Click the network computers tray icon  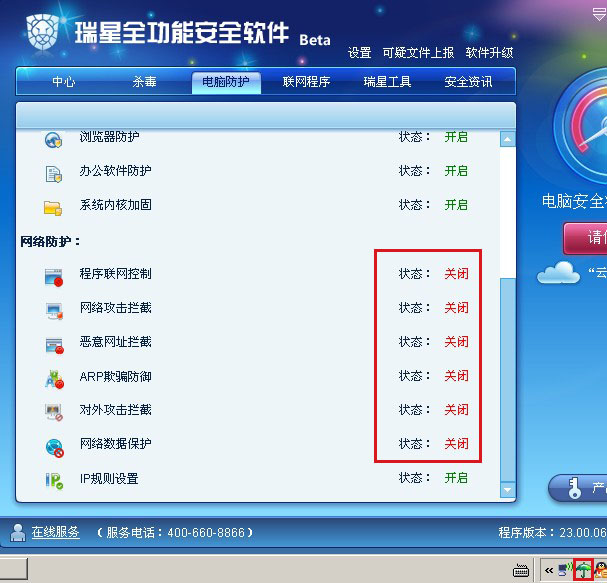[565, 570]
